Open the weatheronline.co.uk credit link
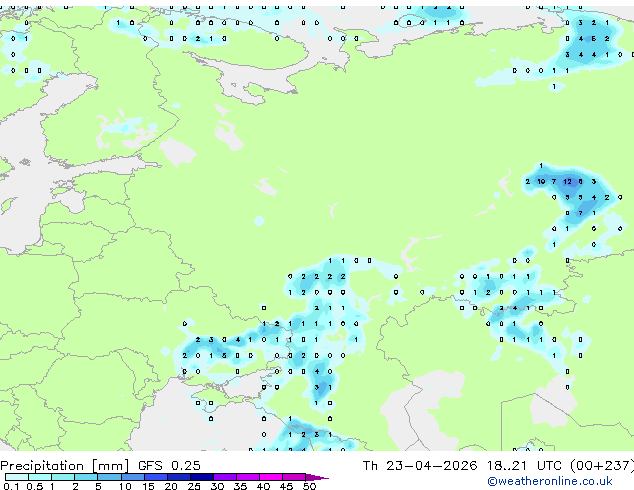This screenshot has width=634, height=490. pyautogui.click(x=550, y=481)
